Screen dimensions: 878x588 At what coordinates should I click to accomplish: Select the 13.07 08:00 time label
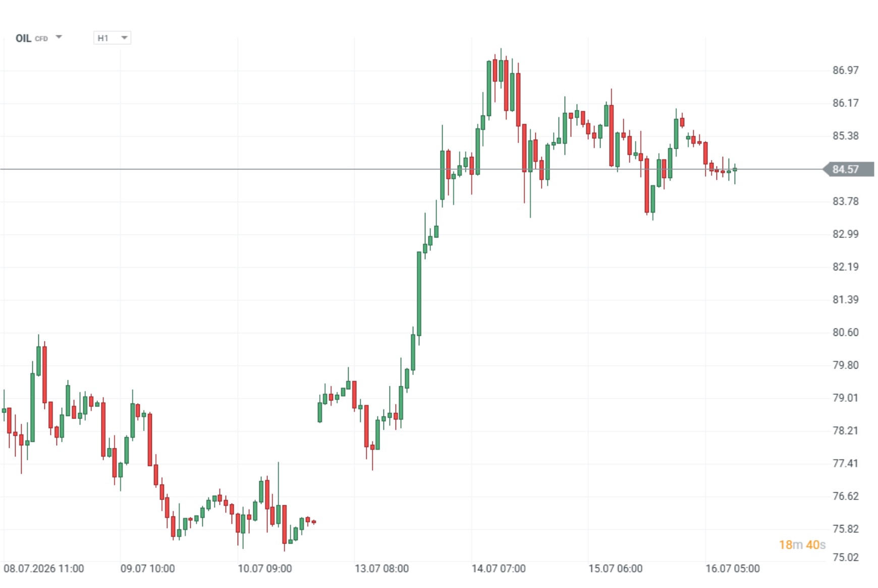click(381, 569)
